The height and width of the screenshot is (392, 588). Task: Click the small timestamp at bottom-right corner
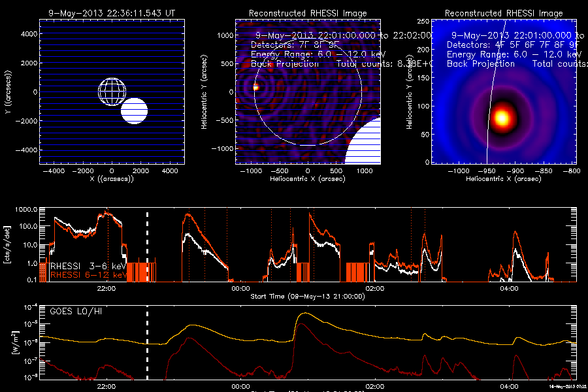568,386
